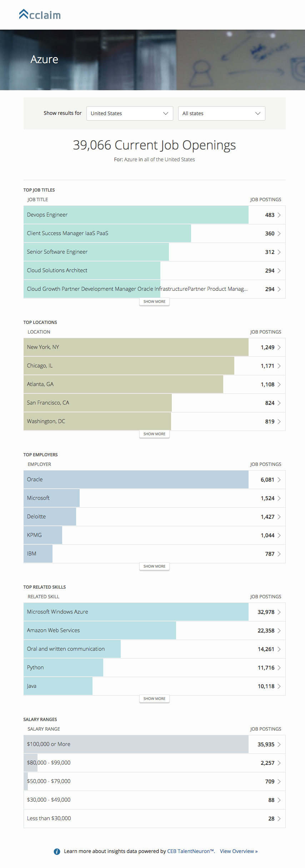Show more under Top Locations
The width and height of the screenshot is (305, 868).
[x=154, y=434]
